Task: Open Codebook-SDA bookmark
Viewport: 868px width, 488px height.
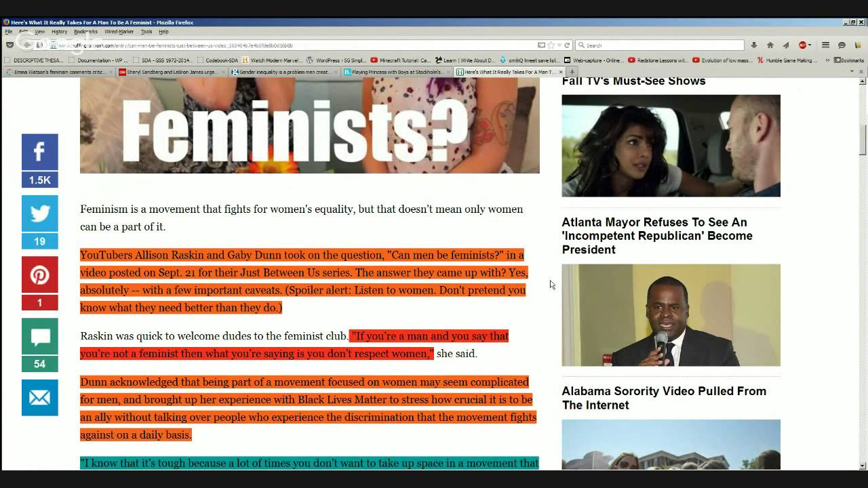Action: point(217,60)
